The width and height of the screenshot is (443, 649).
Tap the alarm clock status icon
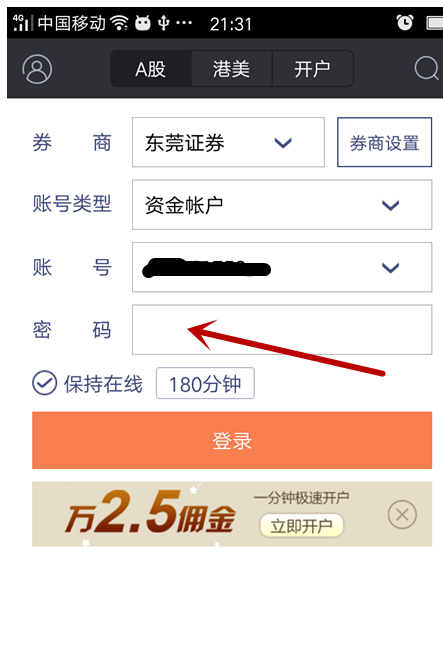pyautogui.click(x=404, y=23)
